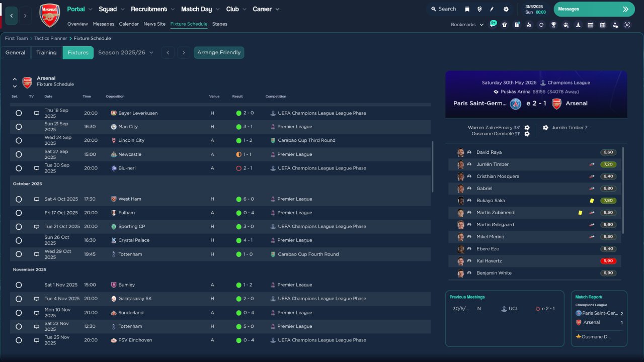Open the shirt icon bookmark shortcut
The image size is (644, 362).
click(505, 25)
